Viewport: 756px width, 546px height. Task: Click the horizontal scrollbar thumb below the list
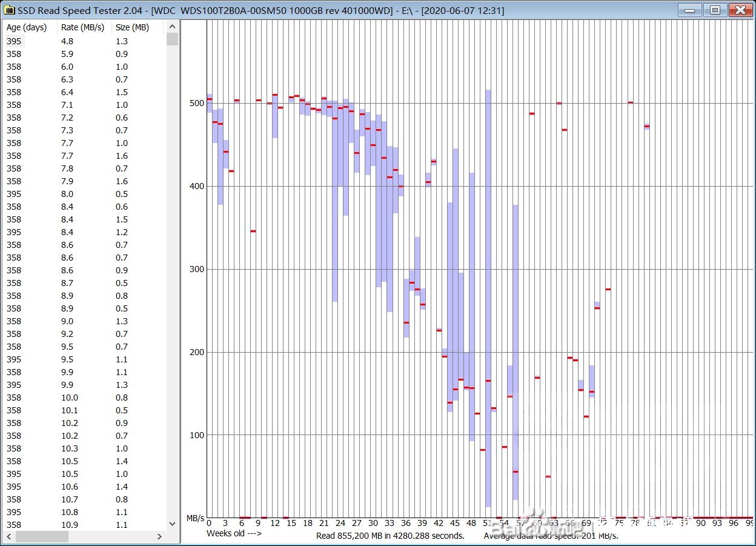42,536
